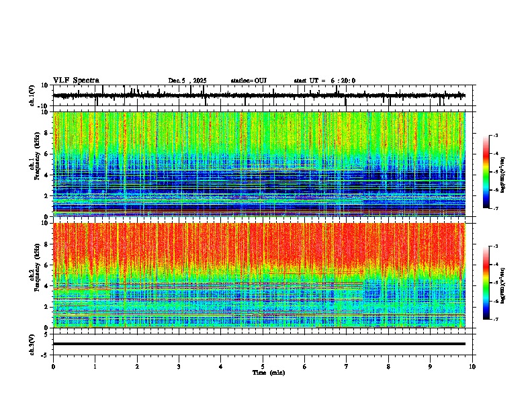
Task: Click the "-3" tick on ch.2 colorbar
Action: [495, 246]
